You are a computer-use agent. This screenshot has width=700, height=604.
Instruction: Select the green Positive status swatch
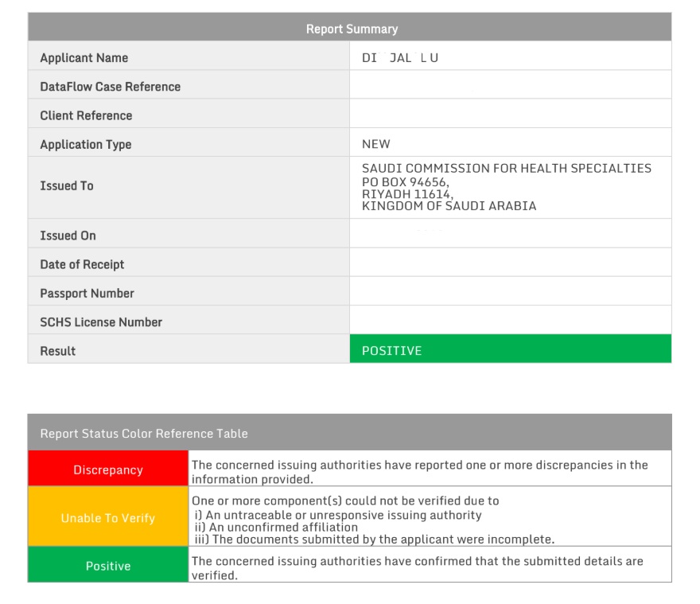(107, 566)
